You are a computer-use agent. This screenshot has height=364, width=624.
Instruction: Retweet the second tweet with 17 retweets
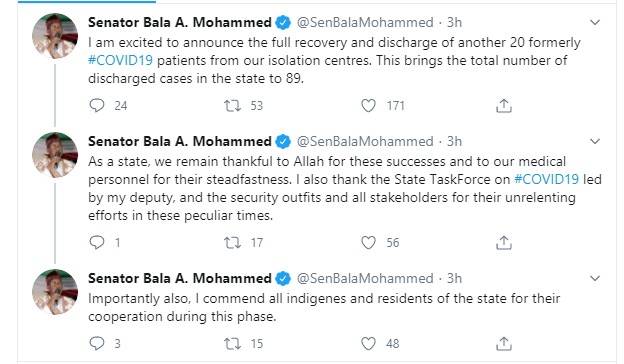232,242
